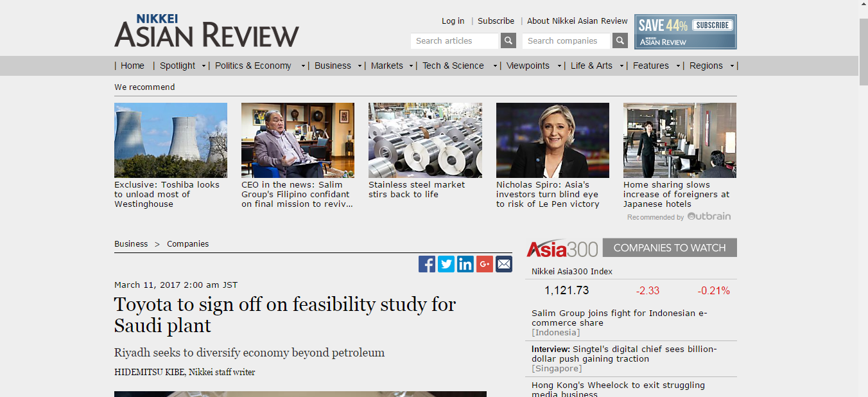Screen dimensions: 868x397
Task: Click the index change -2.33
Action: click(x=648, y=291)
